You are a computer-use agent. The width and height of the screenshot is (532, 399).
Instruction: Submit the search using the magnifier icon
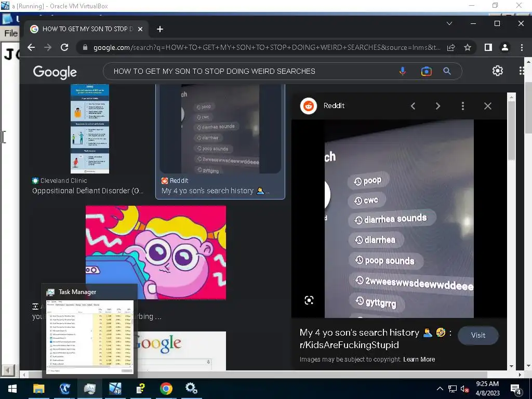coord(447,71)
